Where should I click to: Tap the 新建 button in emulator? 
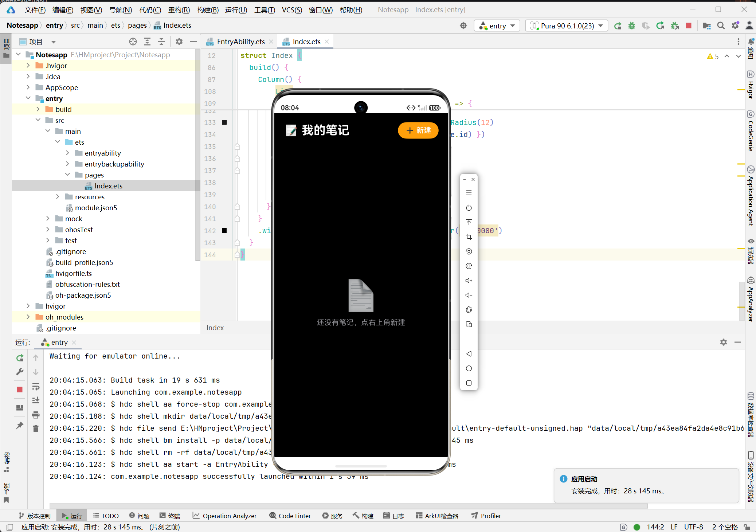point(418,130)
